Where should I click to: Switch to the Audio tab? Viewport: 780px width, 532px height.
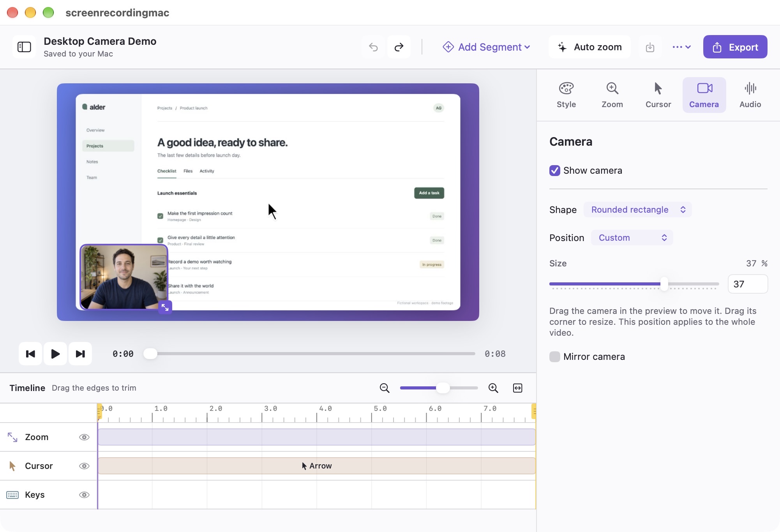(750, 95)
